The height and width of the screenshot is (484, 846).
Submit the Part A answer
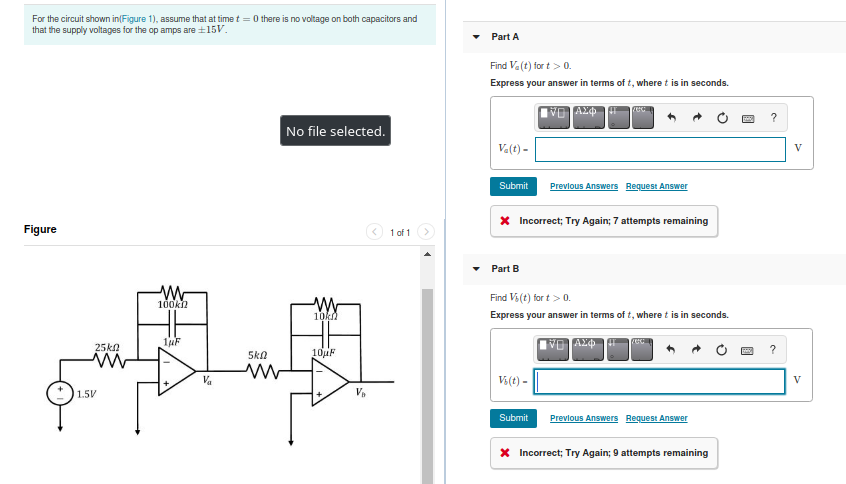click(513, 186)
